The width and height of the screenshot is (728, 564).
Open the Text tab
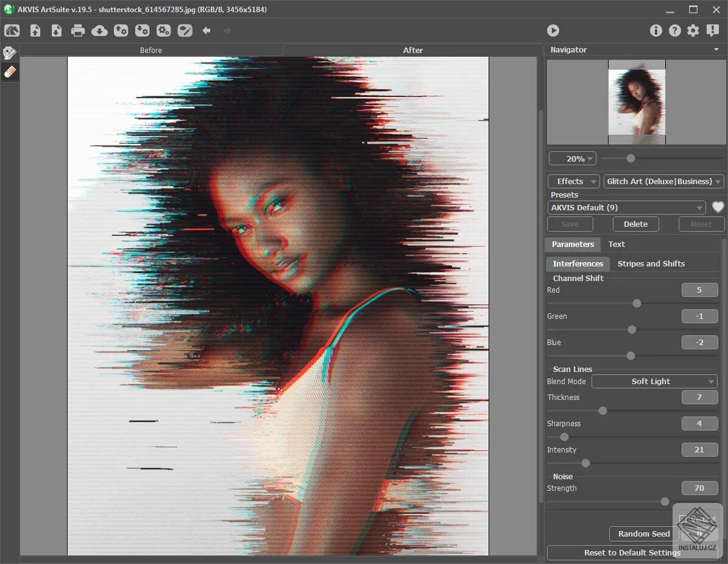click(x=617, y=245)
